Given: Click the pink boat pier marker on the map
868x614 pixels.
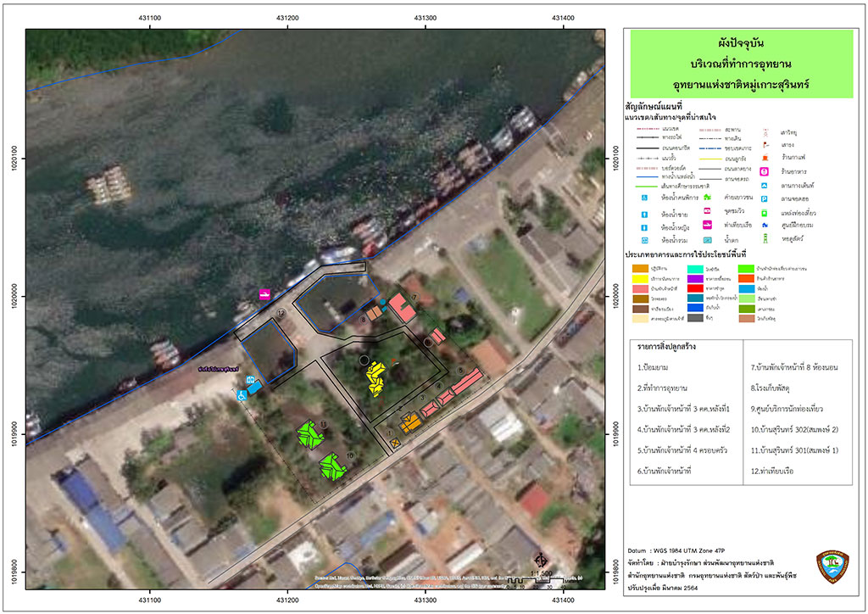Looking at the screenshot, I should 264,294.
